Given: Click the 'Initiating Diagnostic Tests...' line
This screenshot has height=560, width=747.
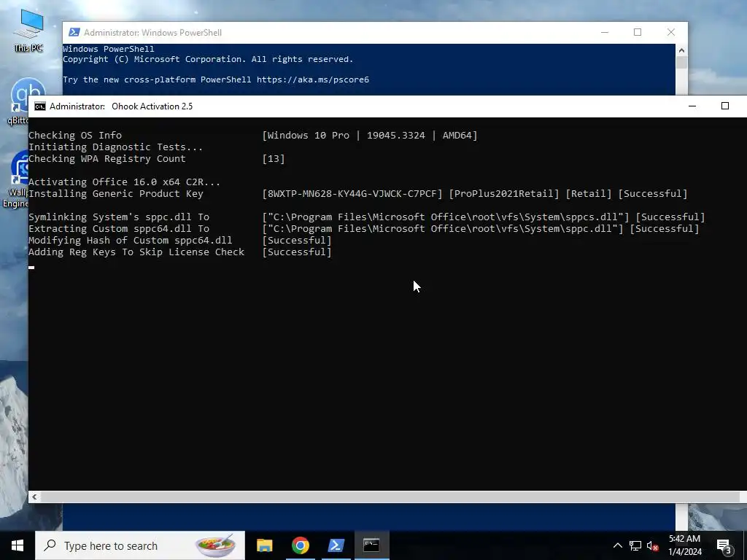Looking at the screenshot, I should tap(115, 147).
